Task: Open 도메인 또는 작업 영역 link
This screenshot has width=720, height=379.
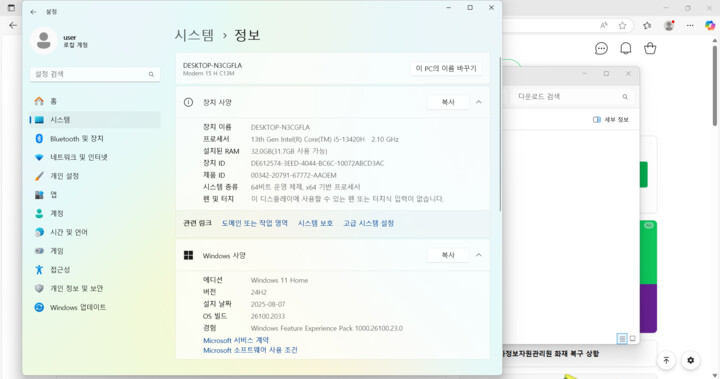Action: [x=255, y=223]
